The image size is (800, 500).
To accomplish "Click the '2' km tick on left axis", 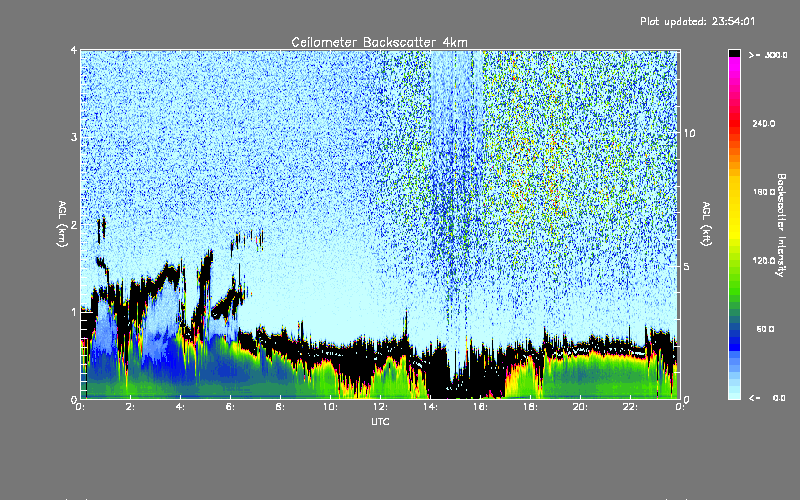I will [x=74, y=224].
